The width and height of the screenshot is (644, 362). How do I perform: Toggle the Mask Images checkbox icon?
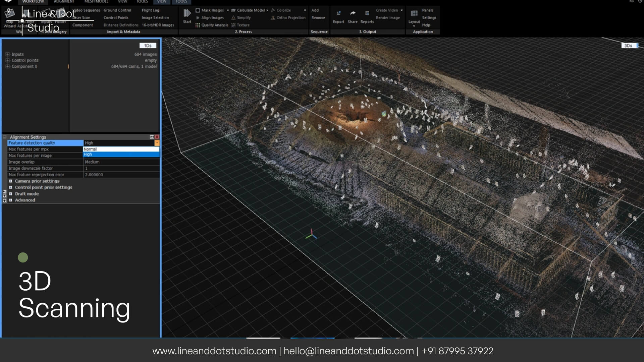(198, 10)
